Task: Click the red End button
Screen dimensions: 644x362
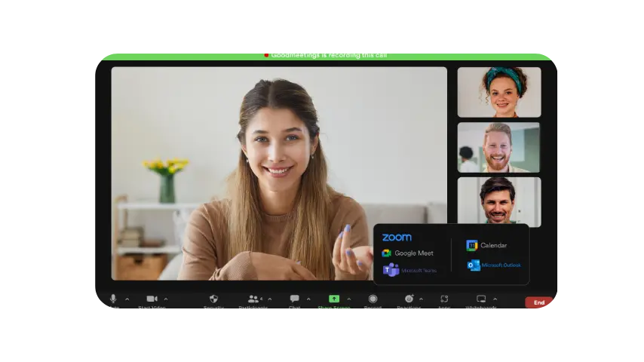Action: tap(539, 302)
